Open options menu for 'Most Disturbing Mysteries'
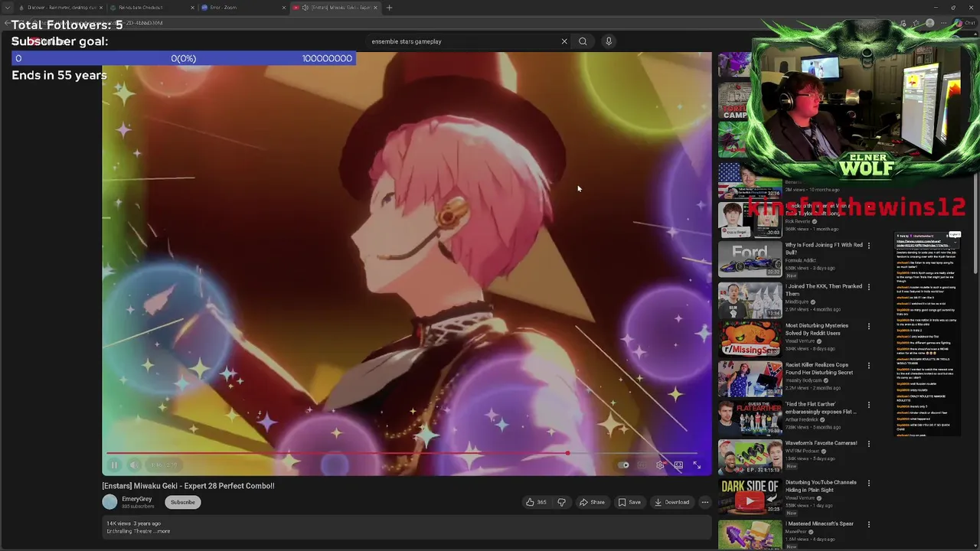 [868, 326]
